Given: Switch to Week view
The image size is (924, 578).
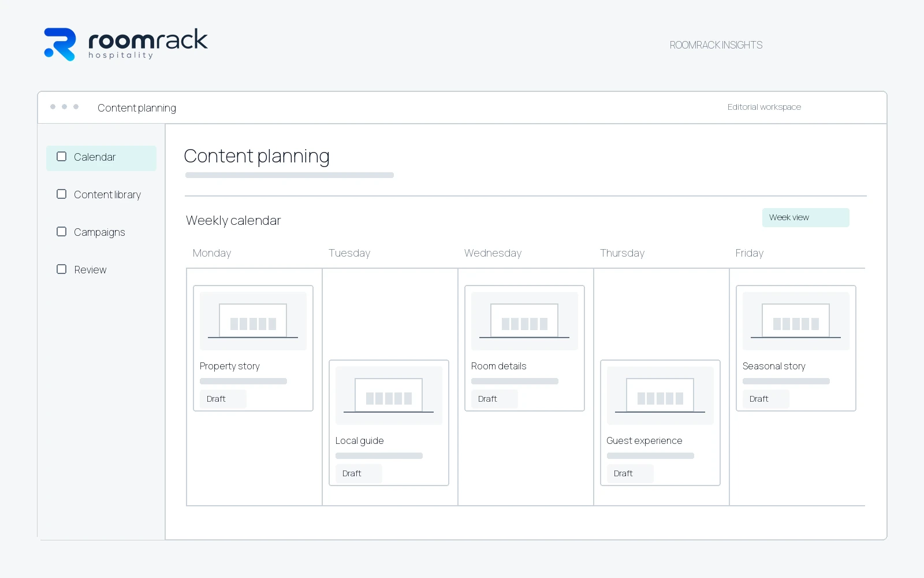Looking at the screenshot, I should 806,217.
